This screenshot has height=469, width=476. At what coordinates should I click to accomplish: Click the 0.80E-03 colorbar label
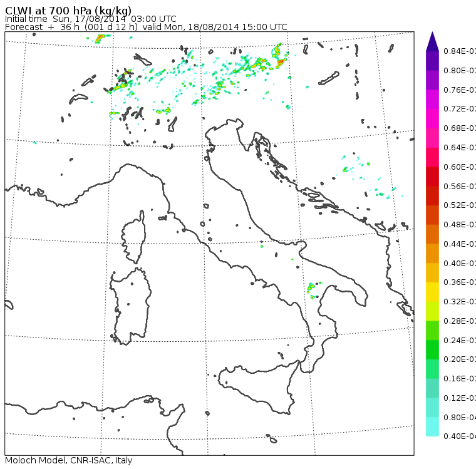tap(460, 70)
